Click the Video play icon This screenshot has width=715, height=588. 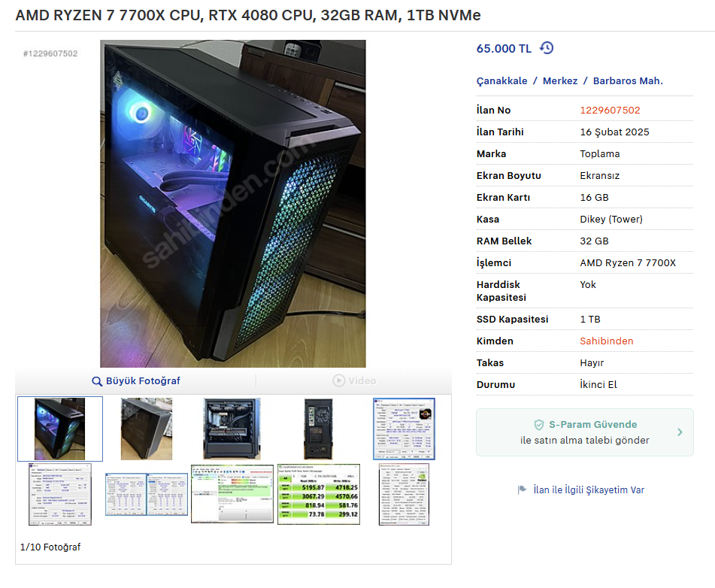339,380
